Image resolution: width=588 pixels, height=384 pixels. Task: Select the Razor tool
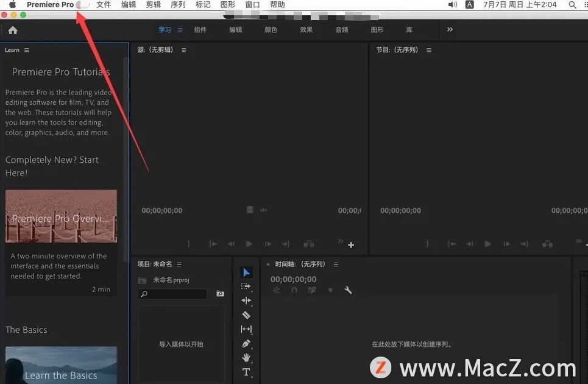coord(246,315)
